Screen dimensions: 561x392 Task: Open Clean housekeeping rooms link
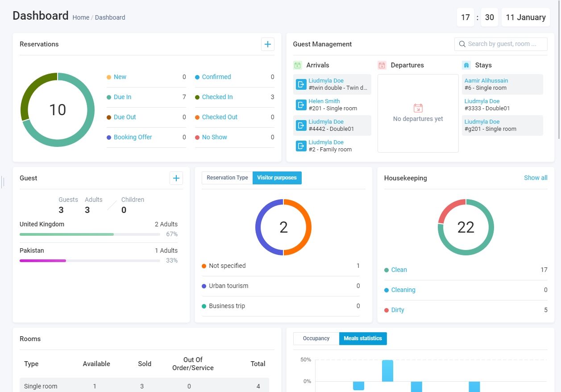coord(399,270)
